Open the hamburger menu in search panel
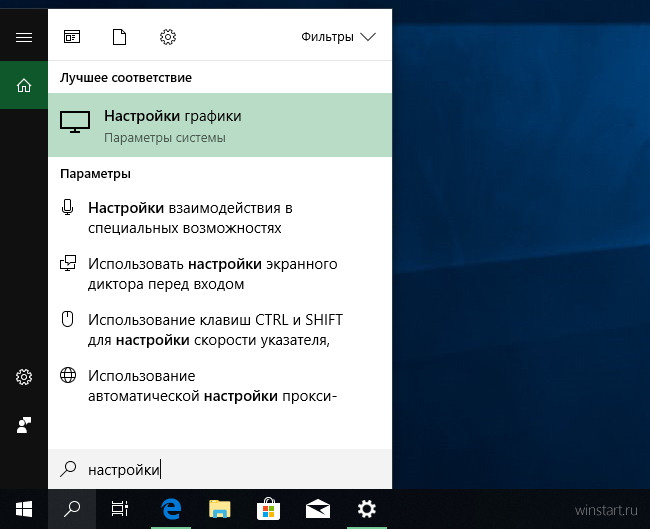 24,37
